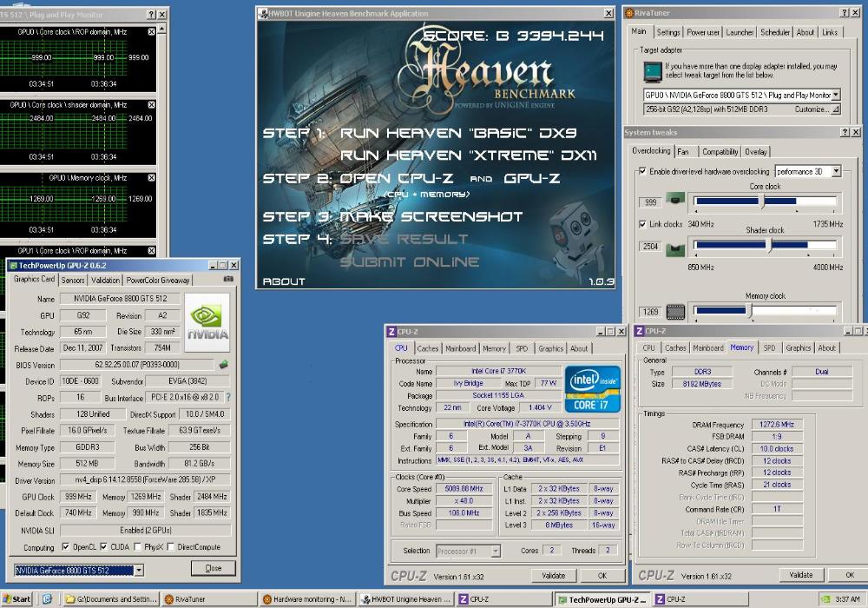Click the GPU-Z title bar icon
The height and width of the screenshot is (608, 868).
click(x=13, y=265)
